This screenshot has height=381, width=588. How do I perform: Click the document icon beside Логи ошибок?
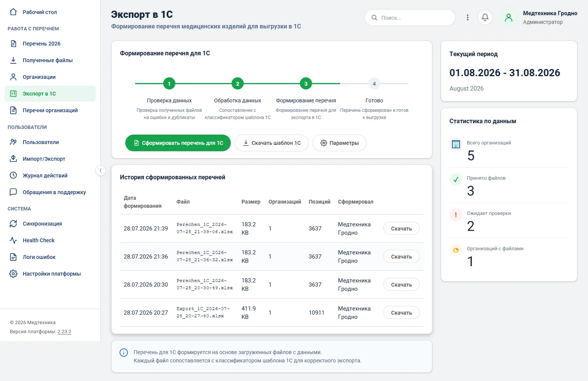point(13,257)
